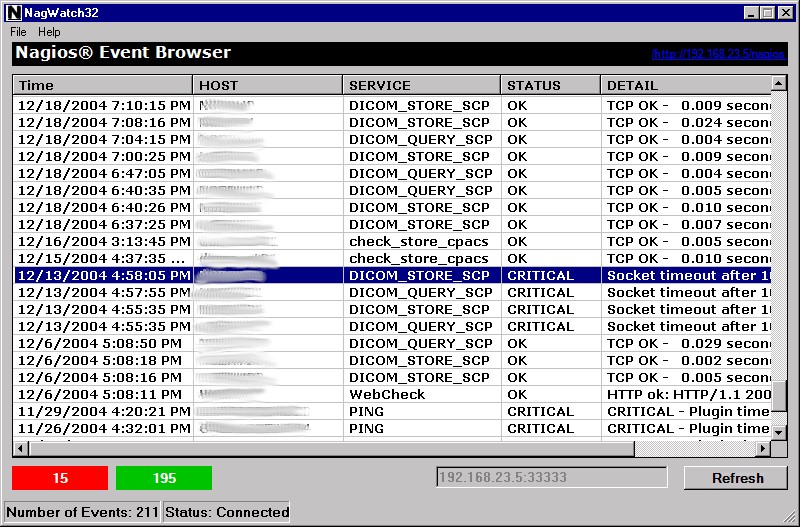Image resolution: width=800 pixels, height=527 pixels.
Task: Click the vertical scrollbar thumb
Action: click(779, 396)
